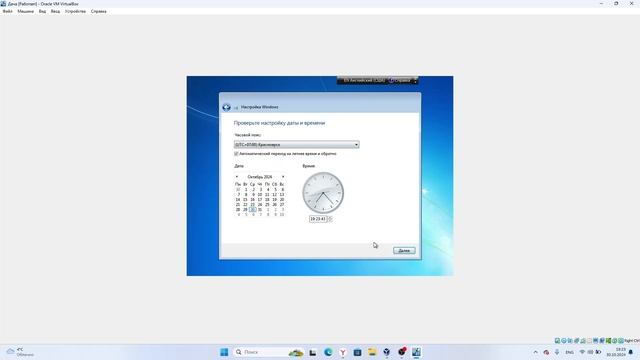Go to next month in calendar

(283, 177)
